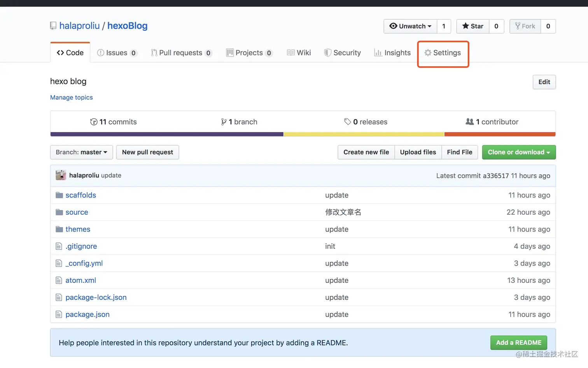Screen dimensions: 588x368
Task: Open the Projects tab label
Action: (x=249, y=53)
